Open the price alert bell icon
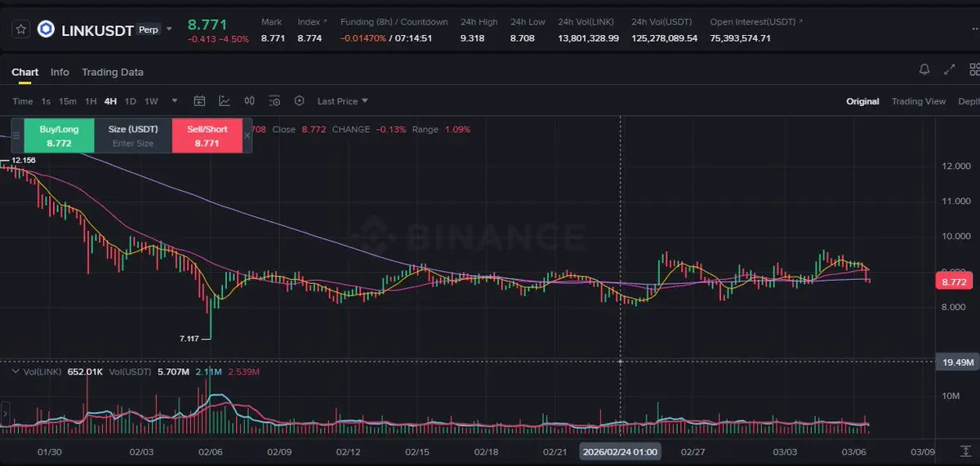Viewport: 980px width, 466px height. [x=924, y=70]
